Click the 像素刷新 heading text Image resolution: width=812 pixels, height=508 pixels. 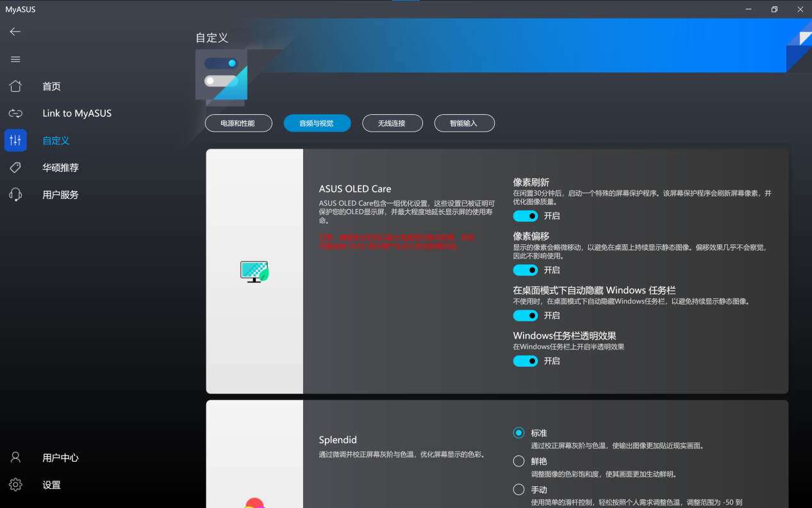(531, 182)
